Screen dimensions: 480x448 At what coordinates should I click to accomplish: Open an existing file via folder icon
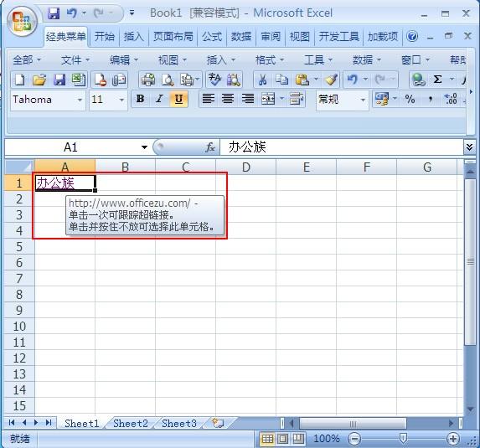39,80
